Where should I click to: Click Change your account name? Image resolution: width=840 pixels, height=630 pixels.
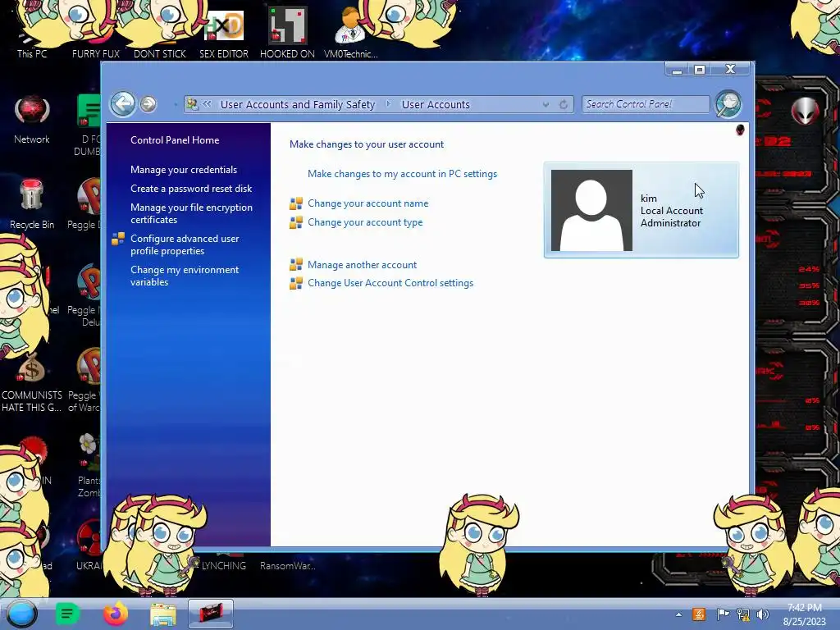point(367,203)
